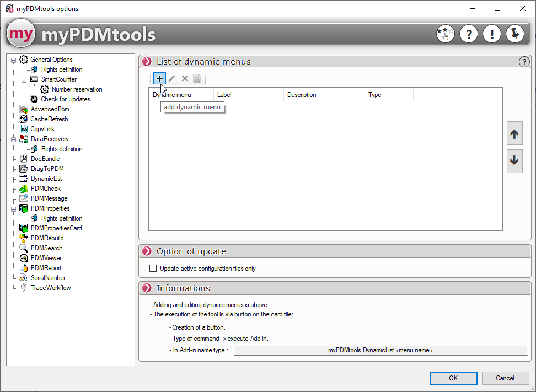The height and width of the screenshot is (392, 536).
Task: Collapse the PDMProperties tree node
Action: tap(14, 208)
